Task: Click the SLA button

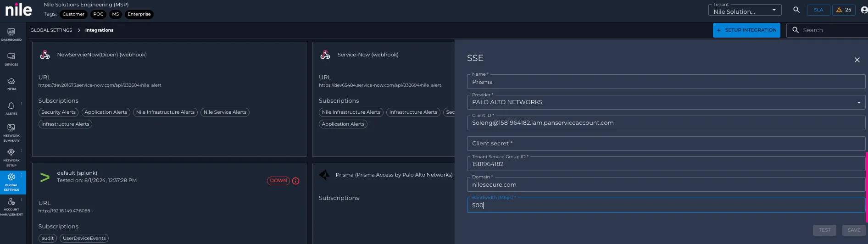Action: 818,10
